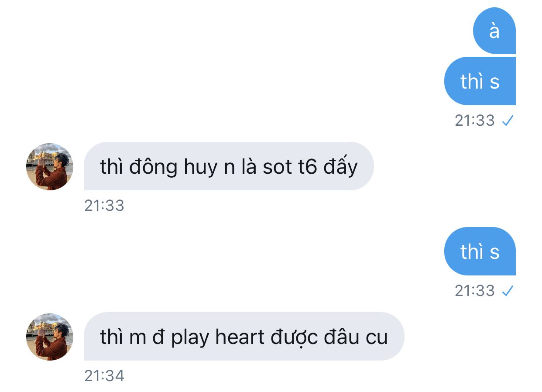Tap the sent checkmark under the first 'thì s'
Viewport: 542px width, 392px height.
(508, 121)
